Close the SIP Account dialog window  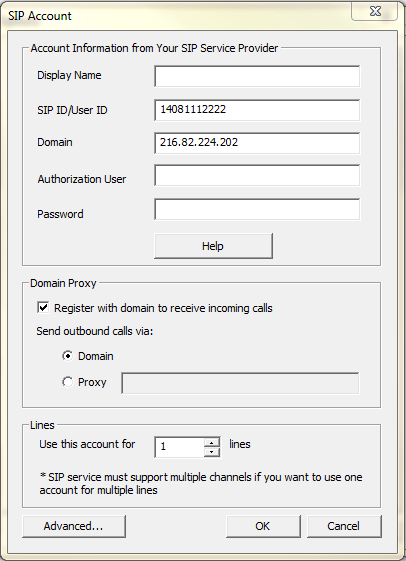point(375,11)
